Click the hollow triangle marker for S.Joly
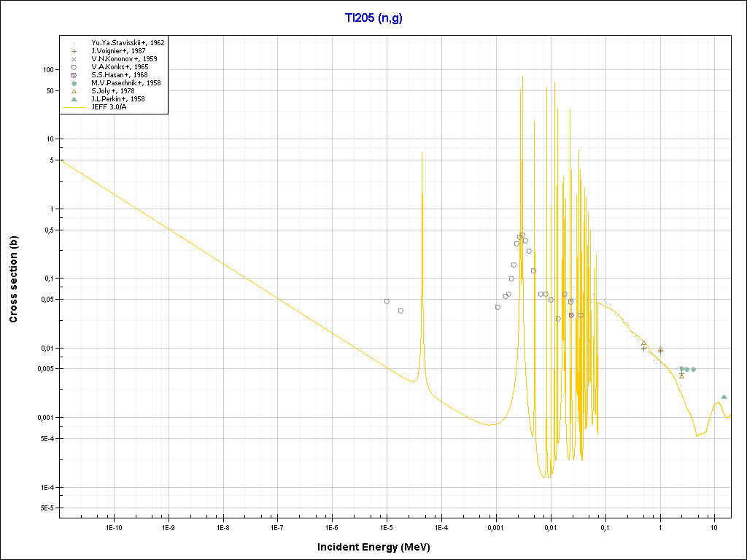 (x=74, y=91)
